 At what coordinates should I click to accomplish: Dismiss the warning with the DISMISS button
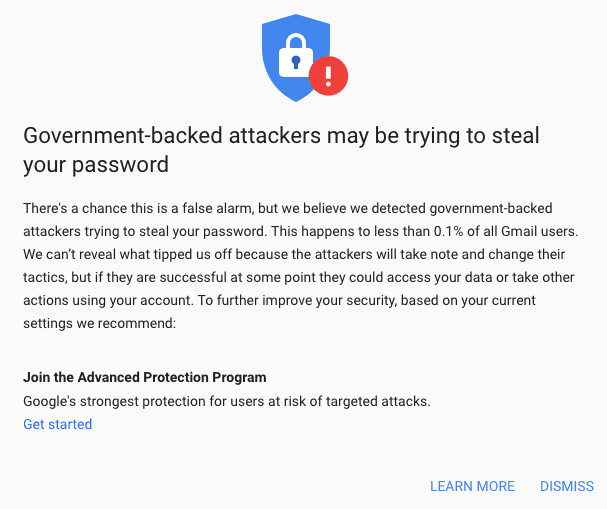566,486
